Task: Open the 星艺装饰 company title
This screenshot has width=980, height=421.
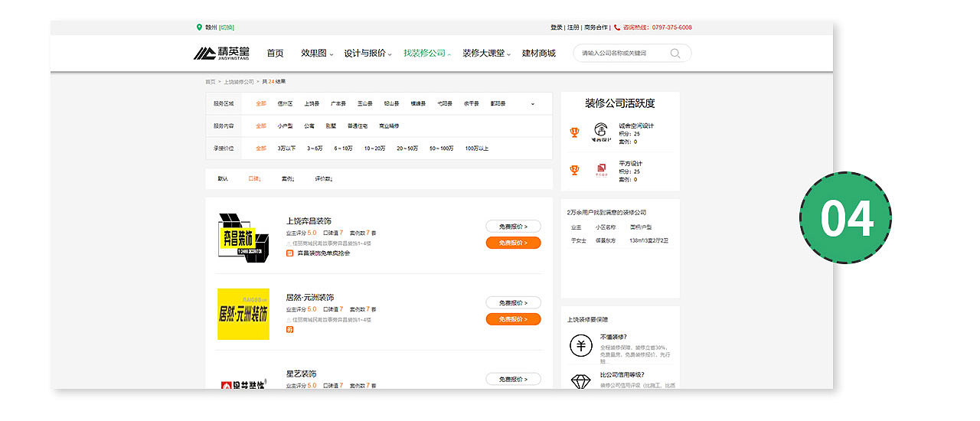Action: [x=301, y=374]
